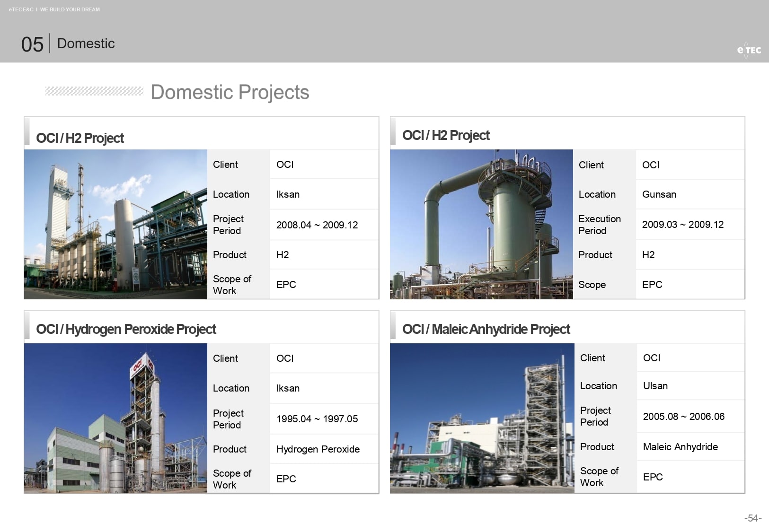Select 'Project Period' label in Hydrogen Peroxide table

tap(228, 419)
